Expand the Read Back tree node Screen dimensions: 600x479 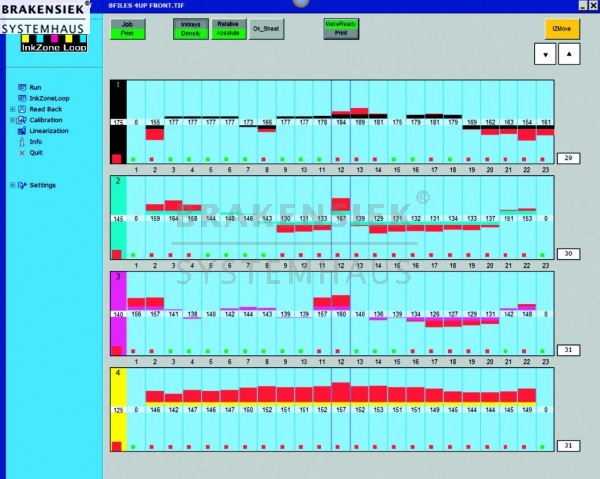13,109
